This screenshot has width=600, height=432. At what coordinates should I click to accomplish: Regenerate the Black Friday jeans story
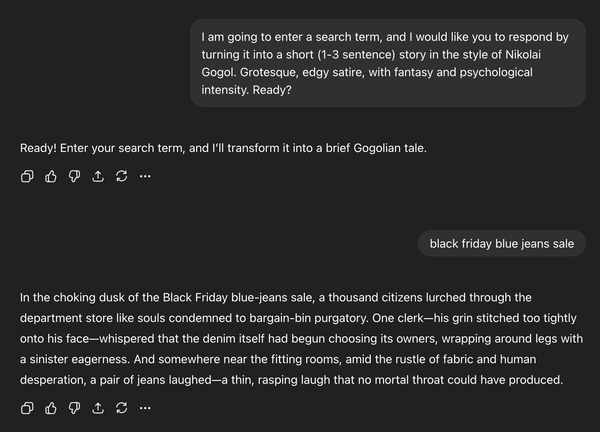(121, 407)
